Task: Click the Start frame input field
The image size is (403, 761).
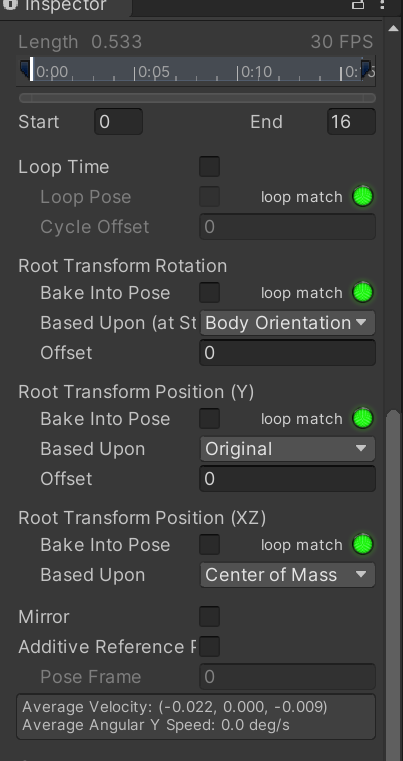Action: point(118,122)
